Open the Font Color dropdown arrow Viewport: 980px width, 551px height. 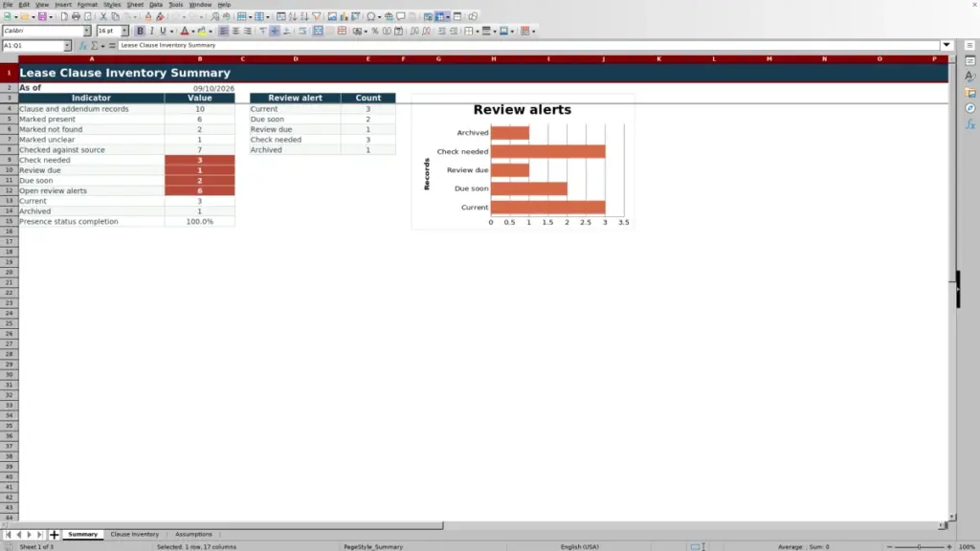(193, 32)
